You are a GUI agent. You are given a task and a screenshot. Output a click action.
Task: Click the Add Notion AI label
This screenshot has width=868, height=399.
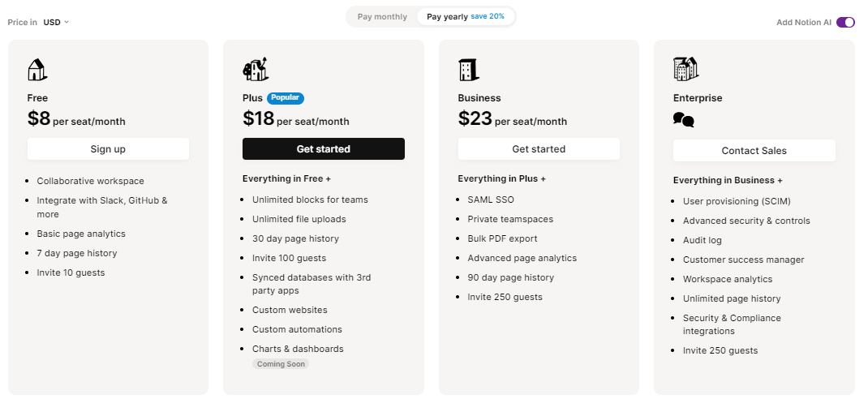point(804,22)
